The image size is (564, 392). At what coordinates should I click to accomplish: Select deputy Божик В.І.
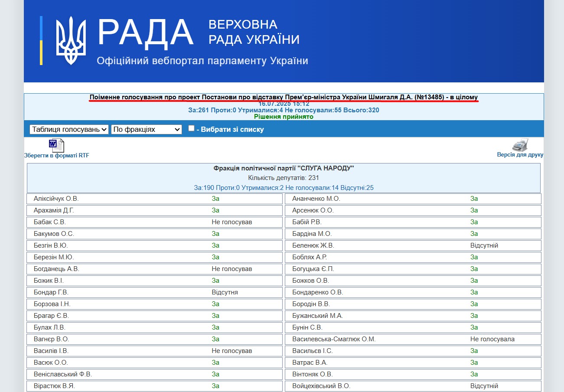pyautogui.click(x=49, y=281)
